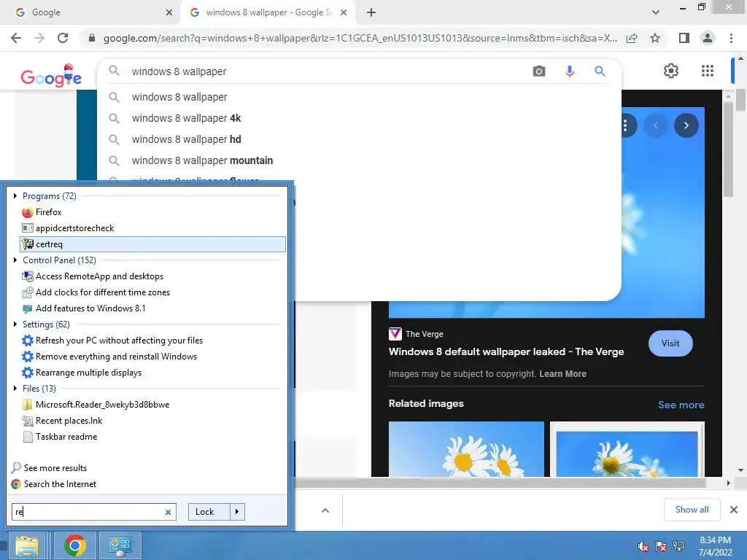Click the Google logo
The height and width of the screenshot is (560, 747).
coord(51,76)
